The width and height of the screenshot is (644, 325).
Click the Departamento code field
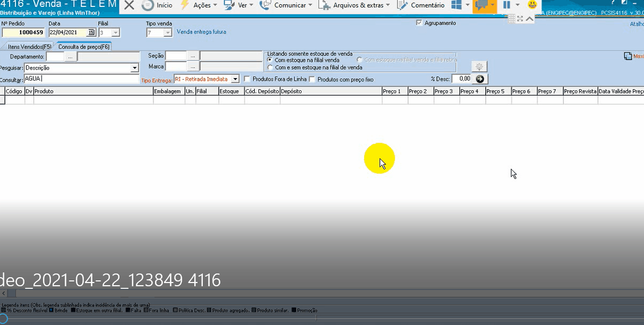(x=55, y=56)
